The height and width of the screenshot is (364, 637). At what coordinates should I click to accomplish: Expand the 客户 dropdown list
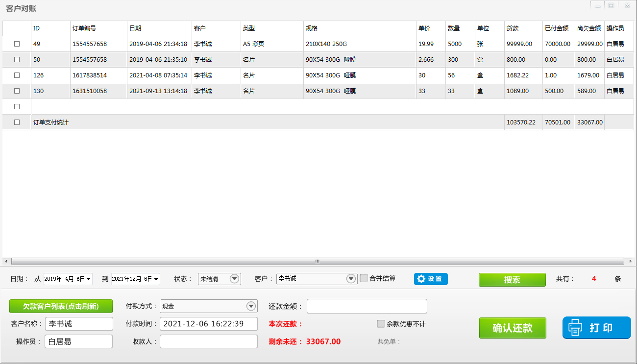tap(351, 279)
